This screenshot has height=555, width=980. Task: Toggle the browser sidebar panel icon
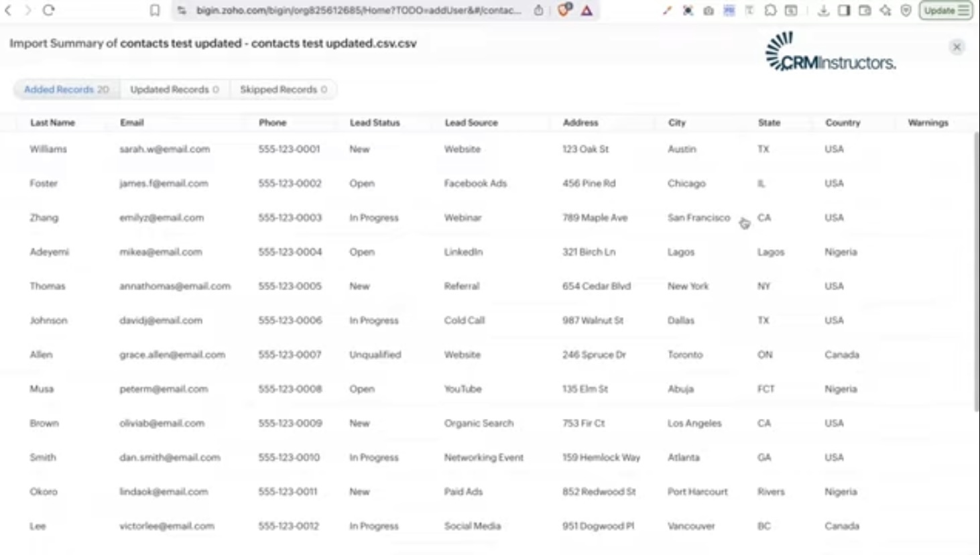tap(844, 10)
